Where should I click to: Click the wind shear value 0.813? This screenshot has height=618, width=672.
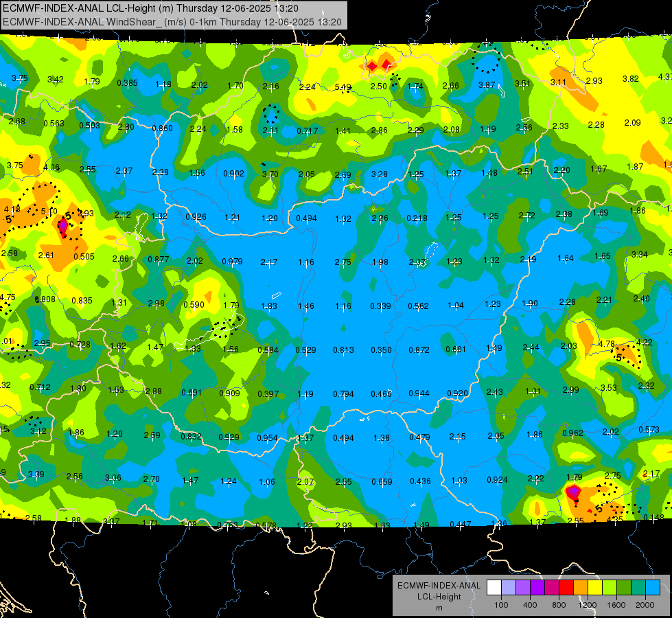point(344,350)
